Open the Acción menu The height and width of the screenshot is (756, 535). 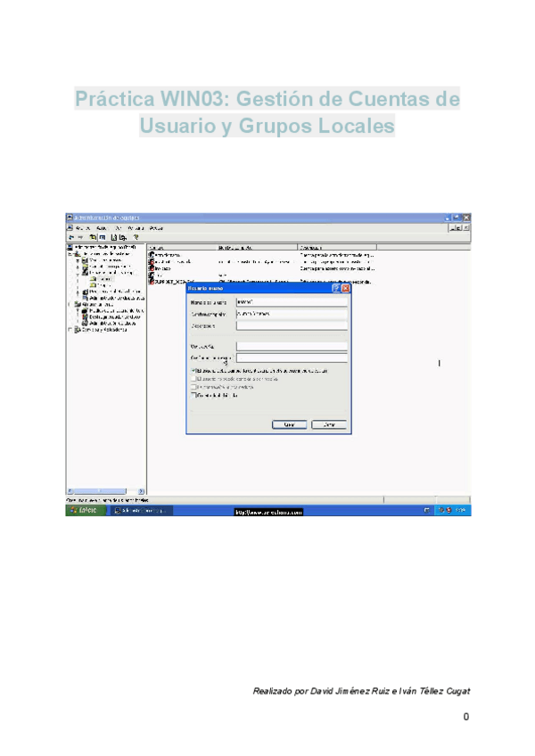point(102,228)
